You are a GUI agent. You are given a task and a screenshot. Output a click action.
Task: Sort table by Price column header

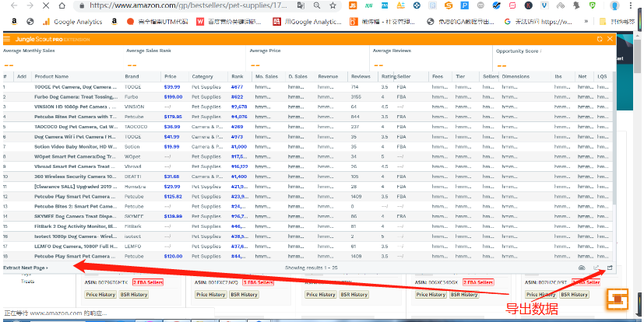click(170, 77)
